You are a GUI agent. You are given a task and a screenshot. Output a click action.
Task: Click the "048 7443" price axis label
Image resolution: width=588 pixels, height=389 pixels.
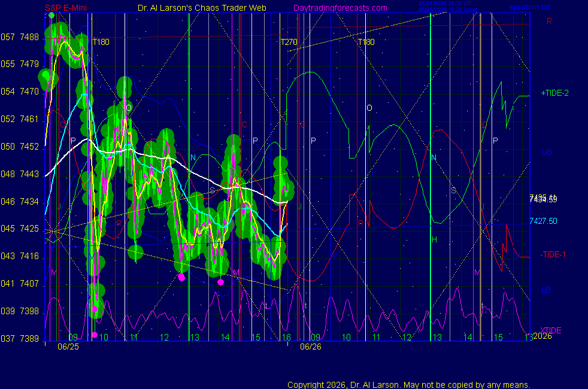point(20,174)
